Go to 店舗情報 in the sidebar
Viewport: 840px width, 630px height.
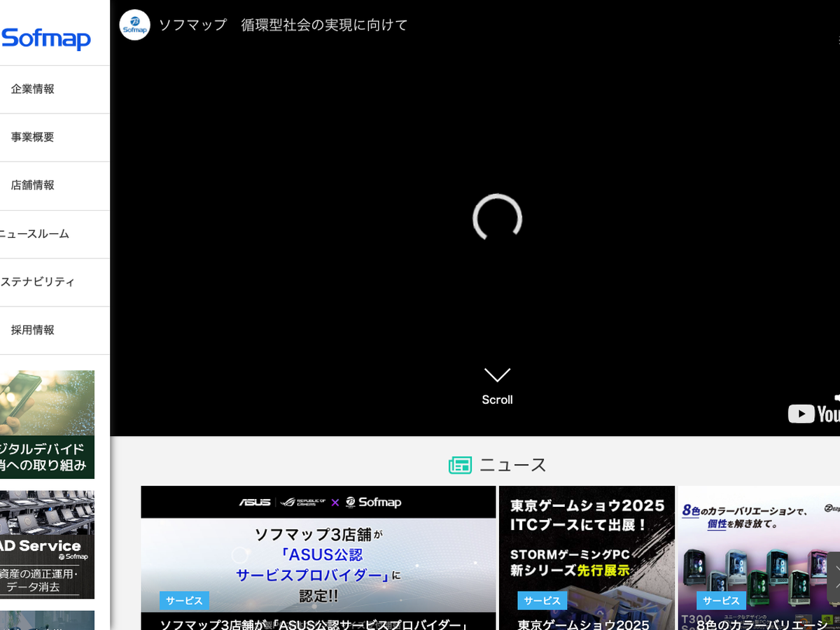[x=33, y=185]
